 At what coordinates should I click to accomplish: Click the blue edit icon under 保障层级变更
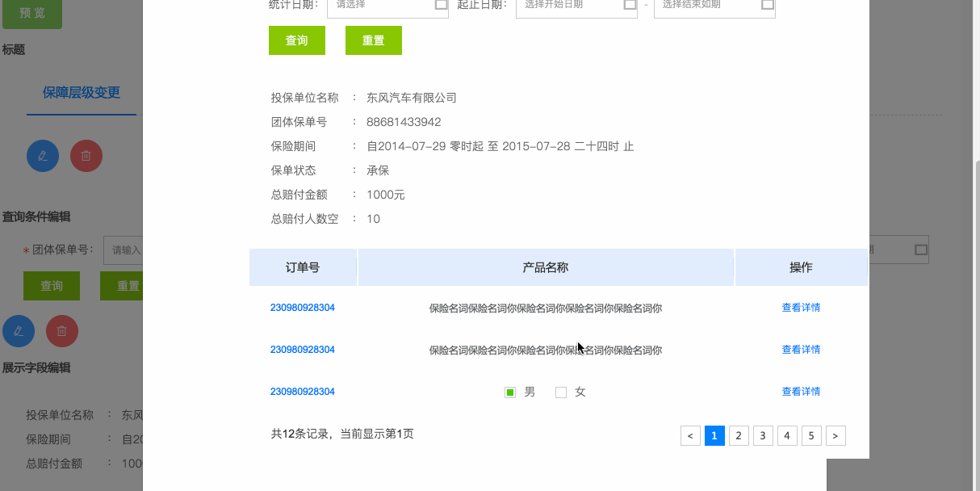tap(43, 156)
